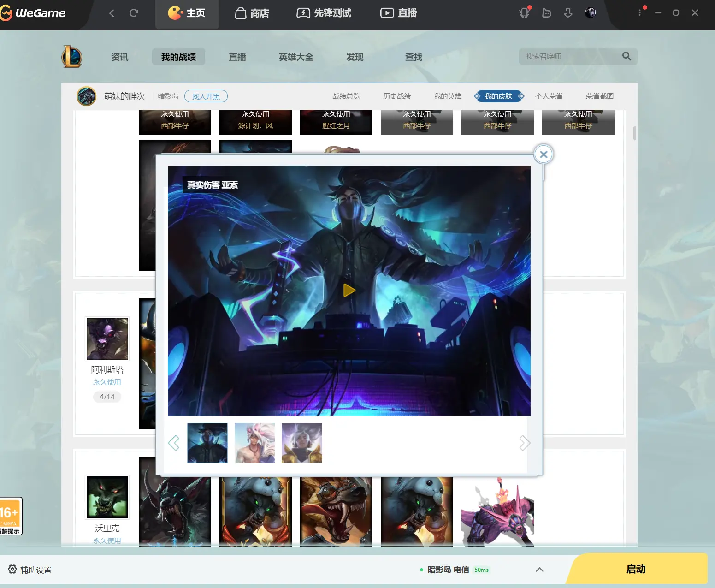Click the League of Legends logo icon

[72, 57]
